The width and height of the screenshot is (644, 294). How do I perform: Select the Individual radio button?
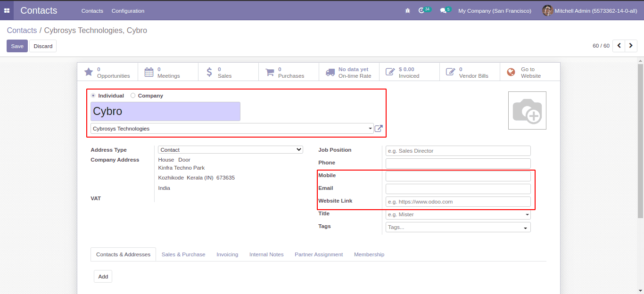(x=93, y=96)
